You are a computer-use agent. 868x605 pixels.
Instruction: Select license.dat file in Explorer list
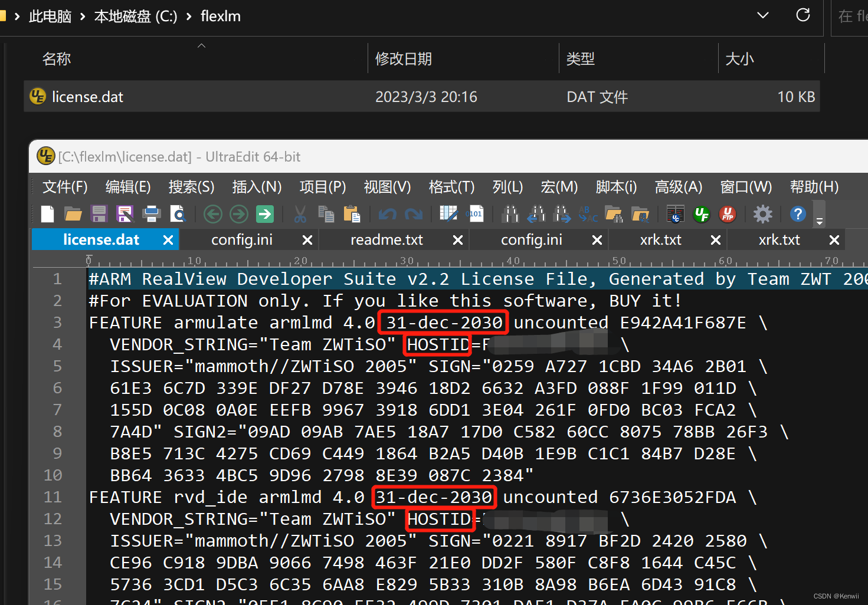click(x=421, y=97)
